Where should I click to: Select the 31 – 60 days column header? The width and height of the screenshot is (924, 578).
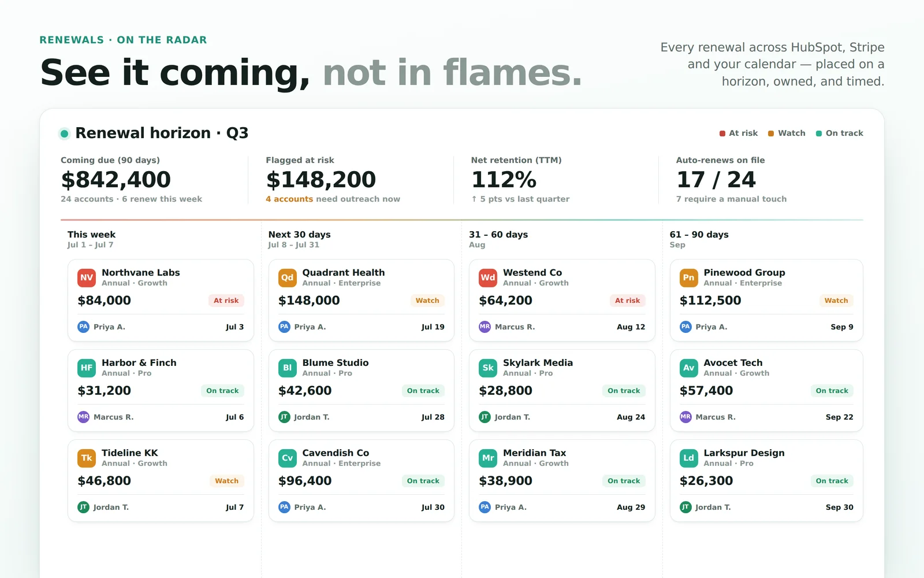click(498, 234)
